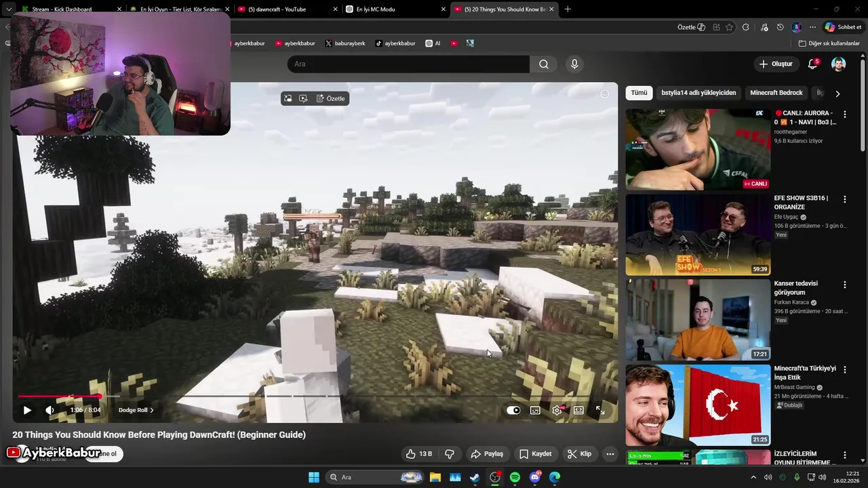Screen dimensions: 868x488
Task: Open more actions menu below video
Action: click(x=610, y=454)
